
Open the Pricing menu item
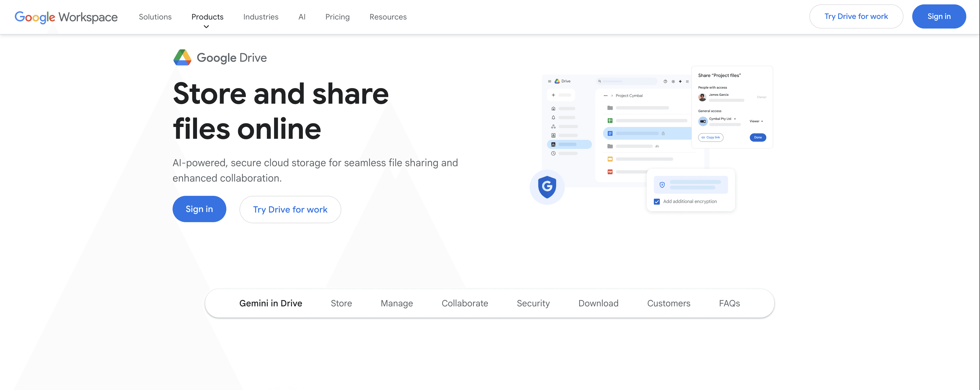pos(337,17)
